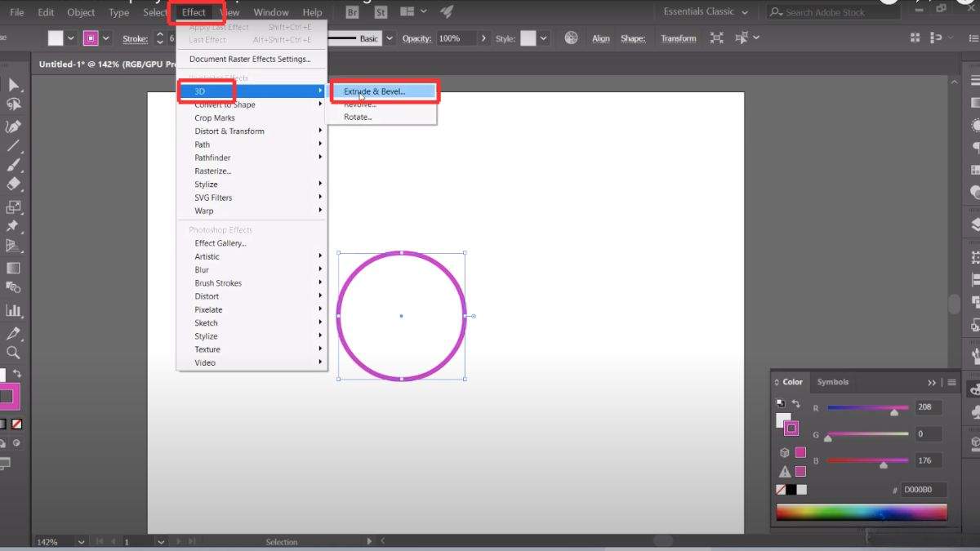The image size is (980, 551).
Task: Select the Column Graph tool
Action: coord(13,310)
